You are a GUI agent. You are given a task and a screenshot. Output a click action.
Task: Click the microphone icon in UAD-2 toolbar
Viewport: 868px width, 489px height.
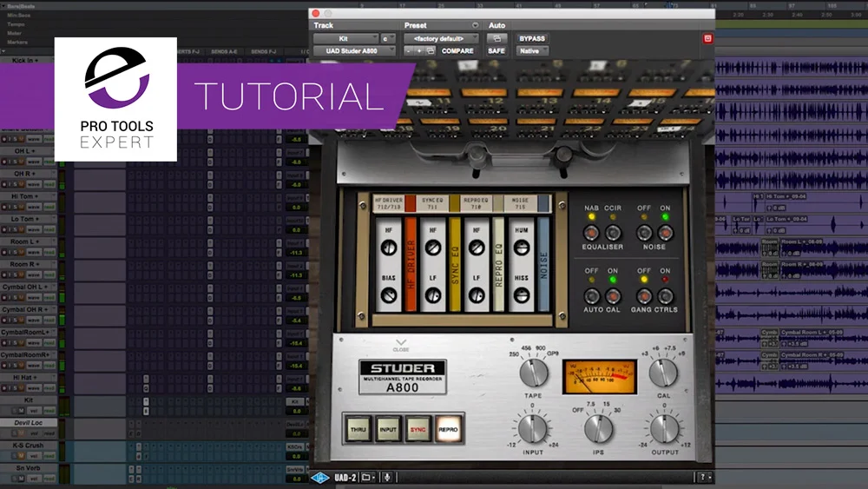(387, 478)
